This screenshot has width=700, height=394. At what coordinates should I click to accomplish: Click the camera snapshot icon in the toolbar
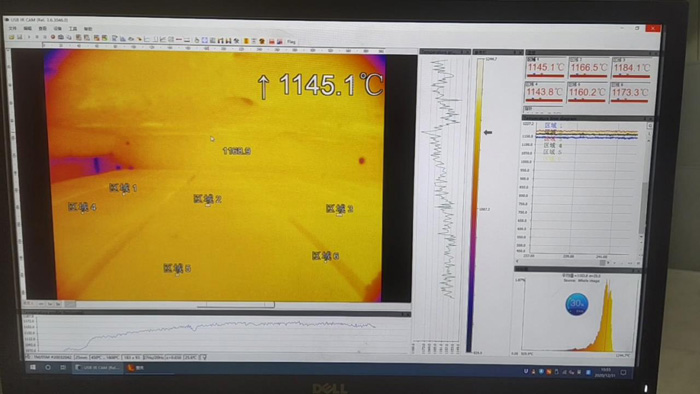click(61, 37)
